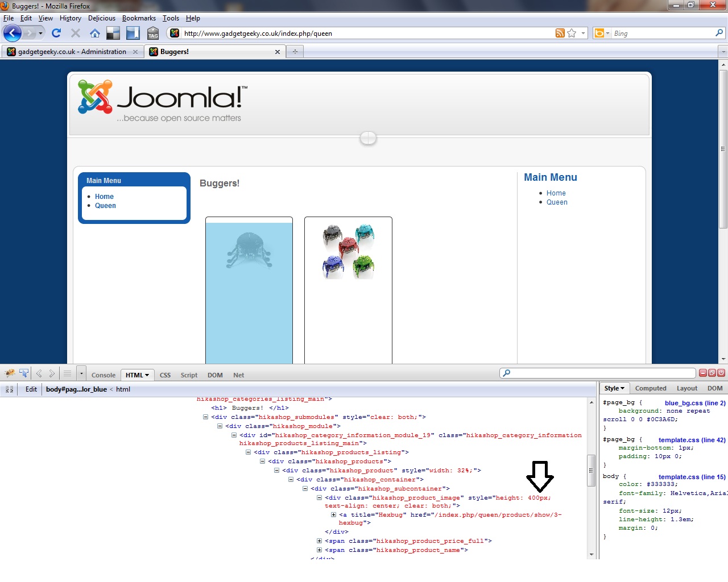Open the Delicious menu
This screenshot has height=582, width=728.
point(102,18)
